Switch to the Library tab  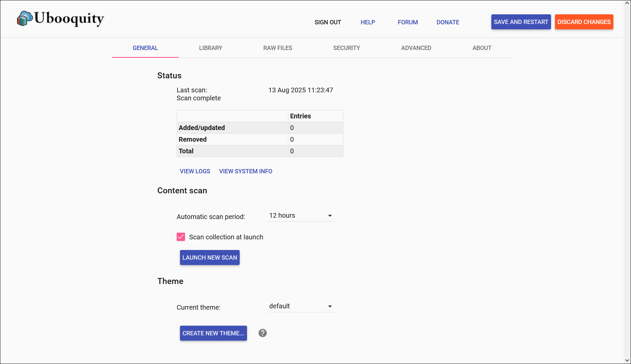point(211,48)
